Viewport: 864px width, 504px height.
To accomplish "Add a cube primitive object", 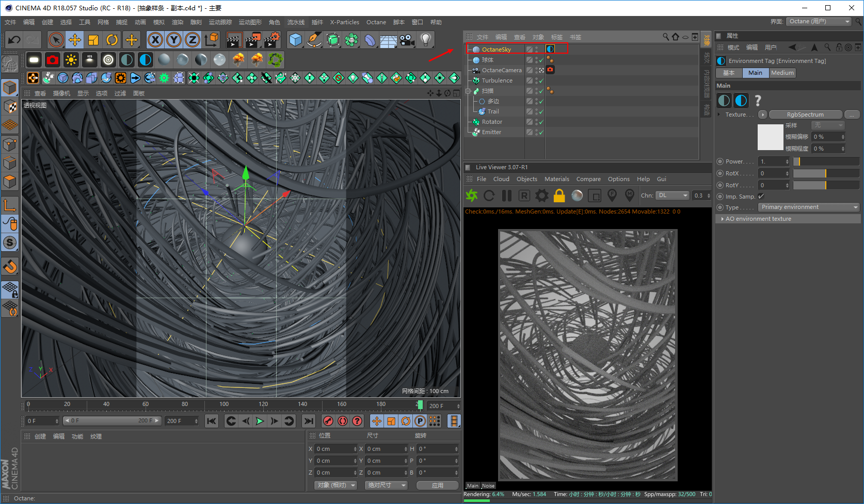I will 295,40.
